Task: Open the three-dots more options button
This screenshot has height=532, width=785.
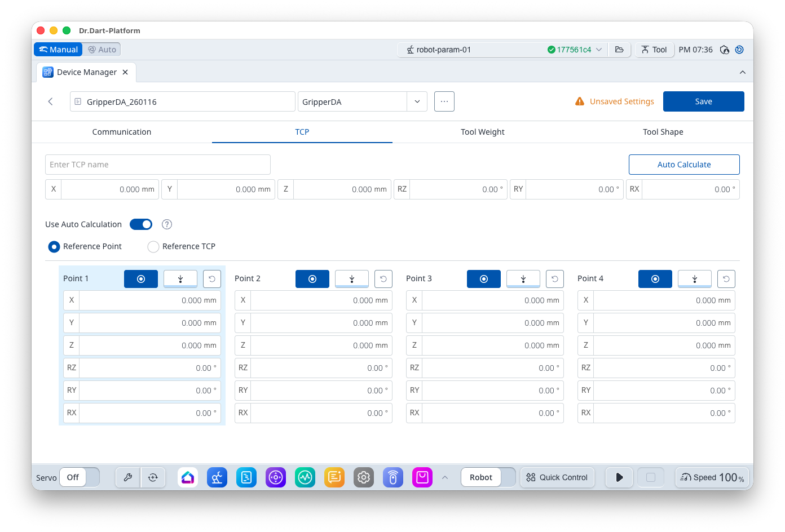Action: pos(444,101)
